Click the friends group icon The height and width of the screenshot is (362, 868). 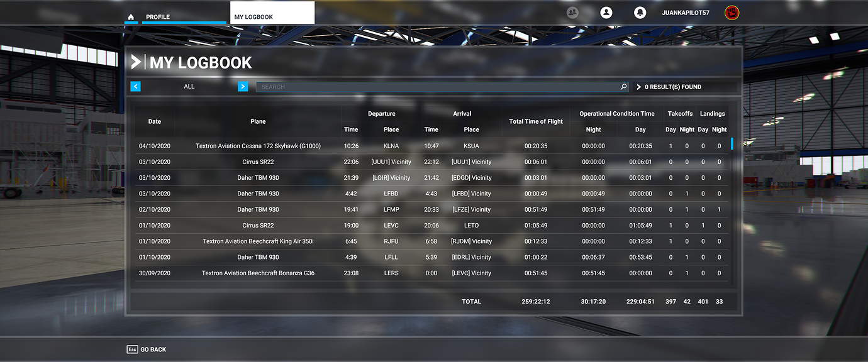click(x=572, y=12)
